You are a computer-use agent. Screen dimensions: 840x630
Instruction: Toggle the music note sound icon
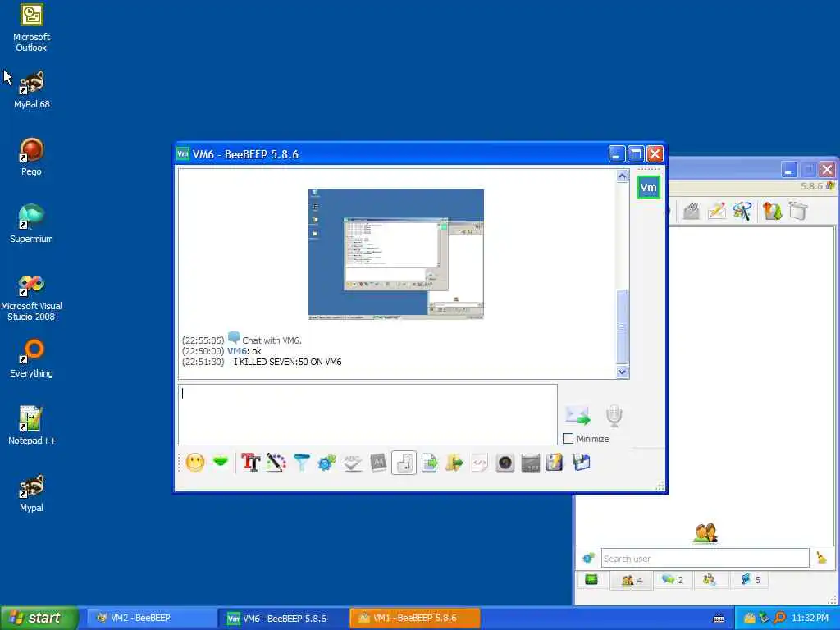404,463
